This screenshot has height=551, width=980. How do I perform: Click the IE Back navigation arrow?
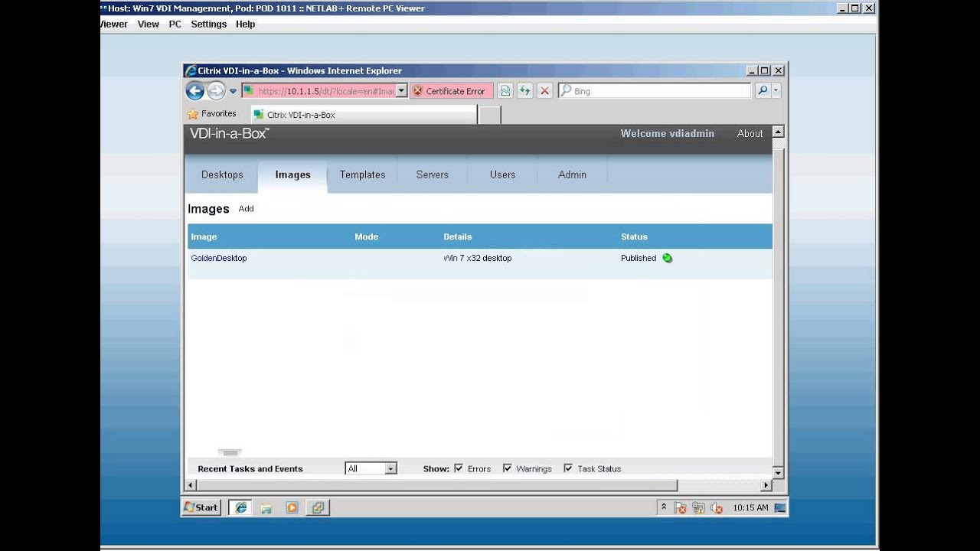pyautogui.click(x=195, y=91)
